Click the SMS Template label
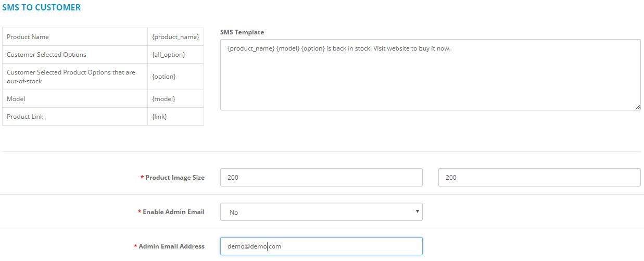 [242, 32]
